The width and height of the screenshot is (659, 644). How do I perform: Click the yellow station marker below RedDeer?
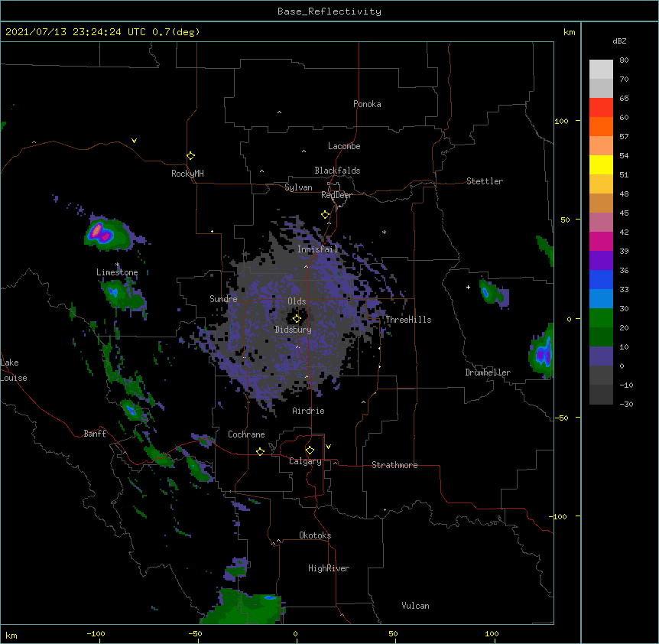[x=326, y=215]
